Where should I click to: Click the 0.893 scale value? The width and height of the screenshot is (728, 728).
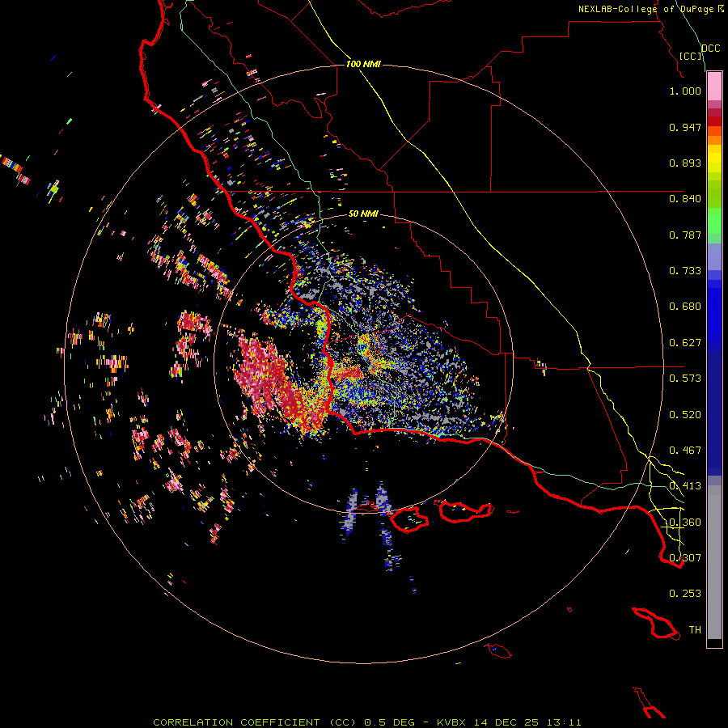click(x=685, y=163)
